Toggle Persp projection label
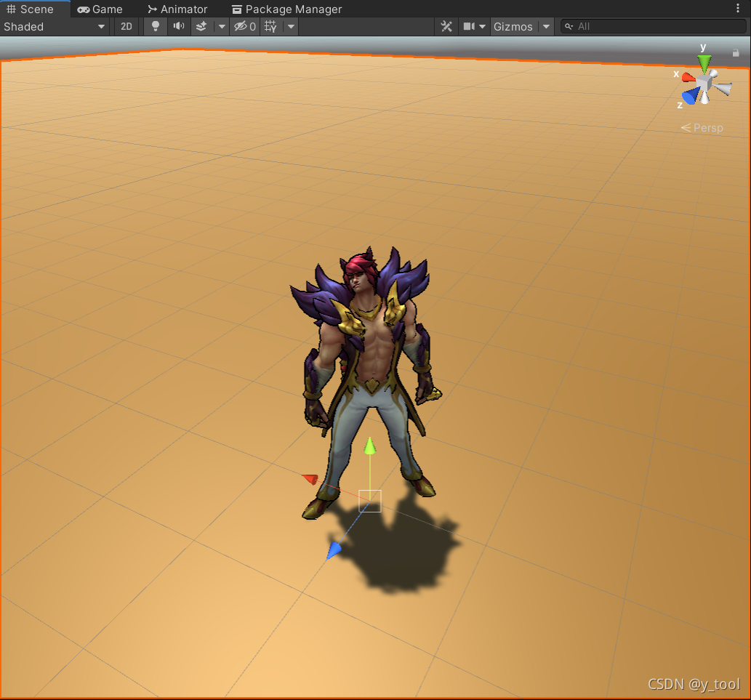This screenshot has width=751, height=700. point(702,128)
